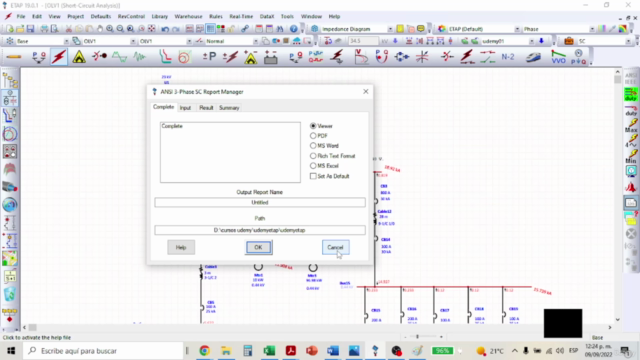Open the Summary tab
This screenshot has width=640, height=360.
point(229,108)
